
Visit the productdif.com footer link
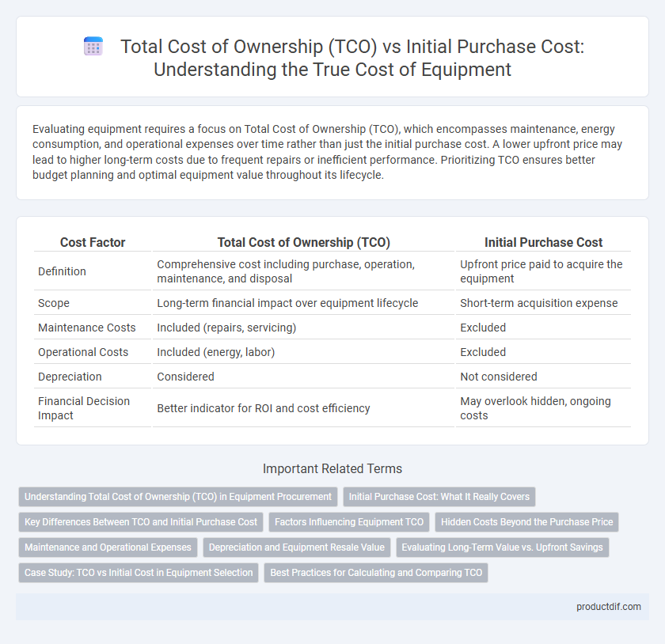pos(609,607)
